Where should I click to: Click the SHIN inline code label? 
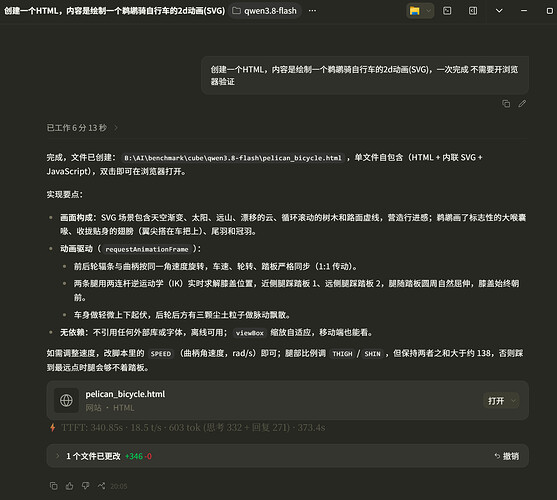[x=372, y=354]
